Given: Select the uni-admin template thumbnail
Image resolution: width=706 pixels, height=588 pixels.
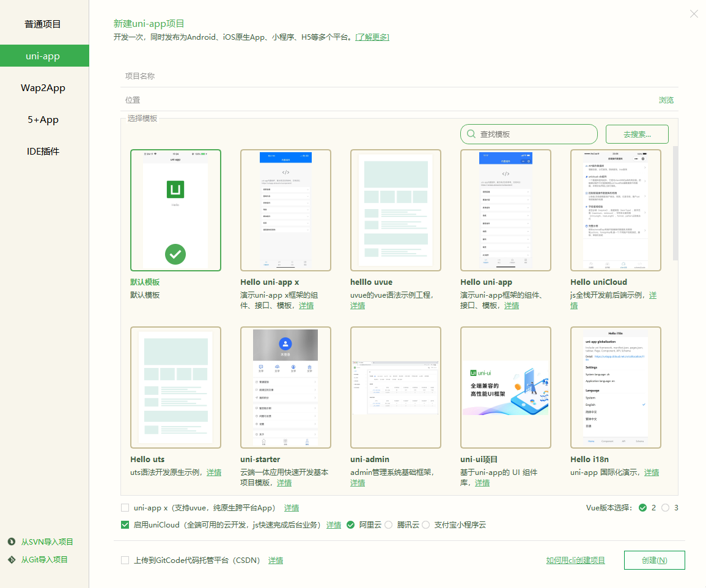Looking at the screenshot, I should [395, 388].
